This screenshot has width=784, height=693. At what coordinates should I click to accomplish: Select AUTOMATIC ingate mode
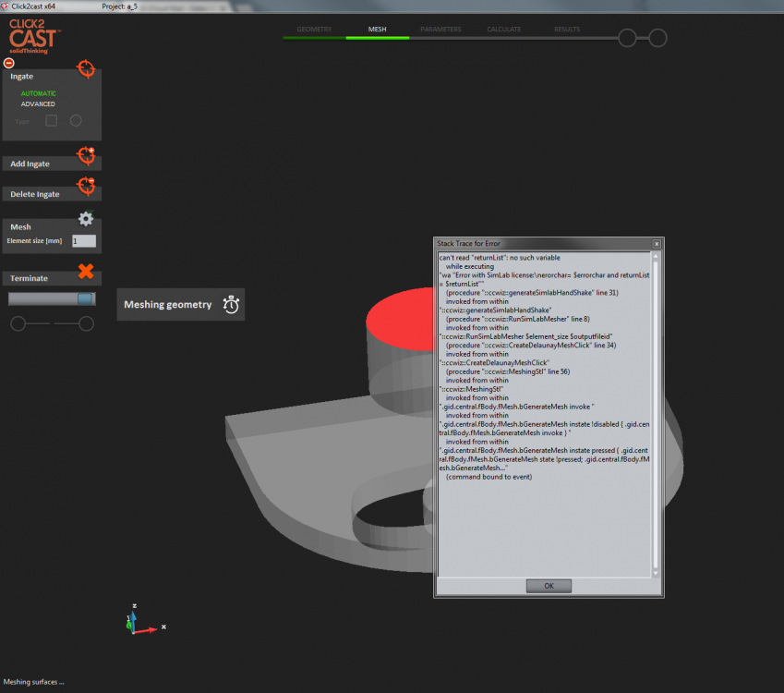point(39,93)
